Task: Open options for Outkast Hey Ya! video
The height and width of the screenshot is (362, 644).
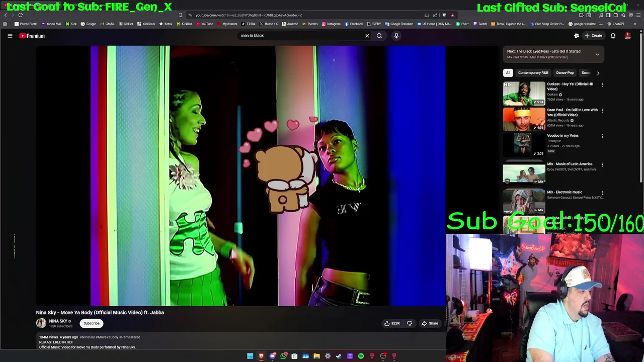Action: pos(602,84)
